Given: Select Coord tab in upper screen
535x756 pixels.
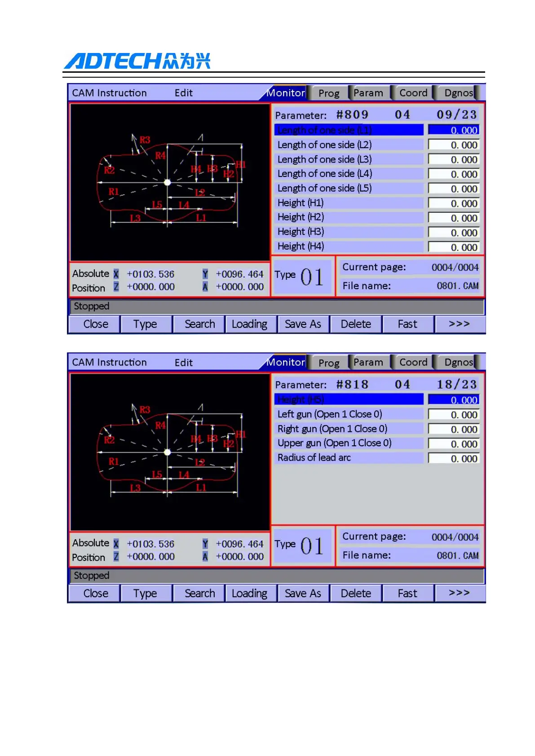Looking at the screenshot, I should click(x=413, y=93).
